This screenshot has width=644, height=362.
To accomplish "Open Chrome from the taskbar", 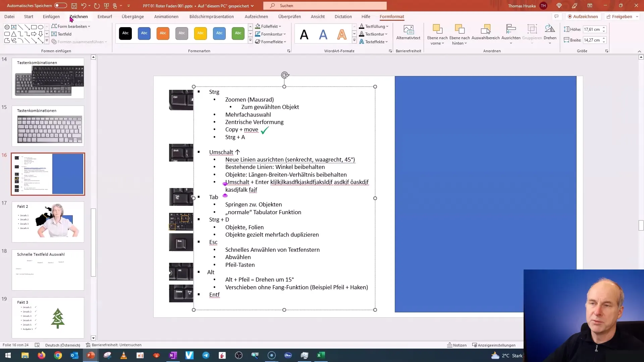I will tap(58, 355).
